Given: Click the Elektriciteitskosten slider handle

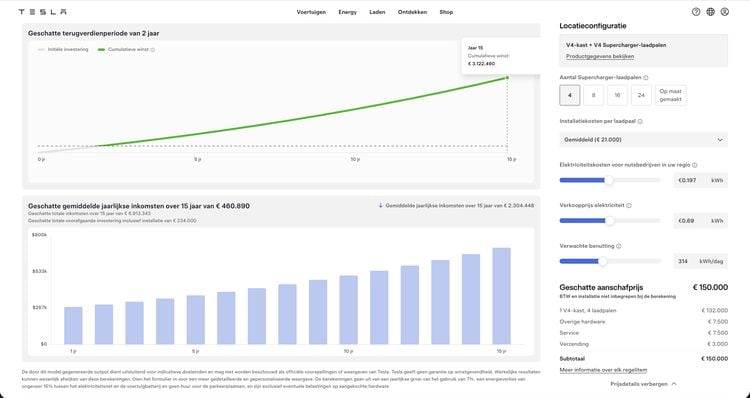Looking at the screenshot, I should coord(609,180).
